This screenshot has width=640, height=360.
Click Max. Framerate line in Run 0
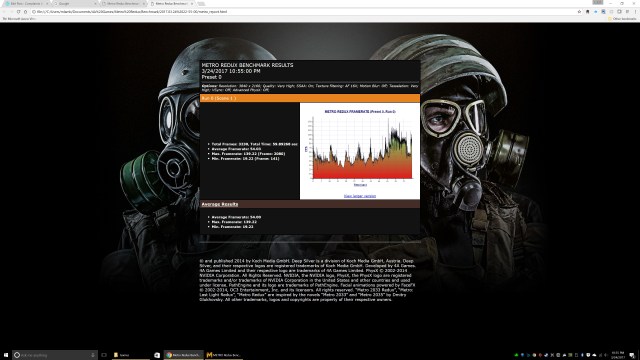point(248,154)
